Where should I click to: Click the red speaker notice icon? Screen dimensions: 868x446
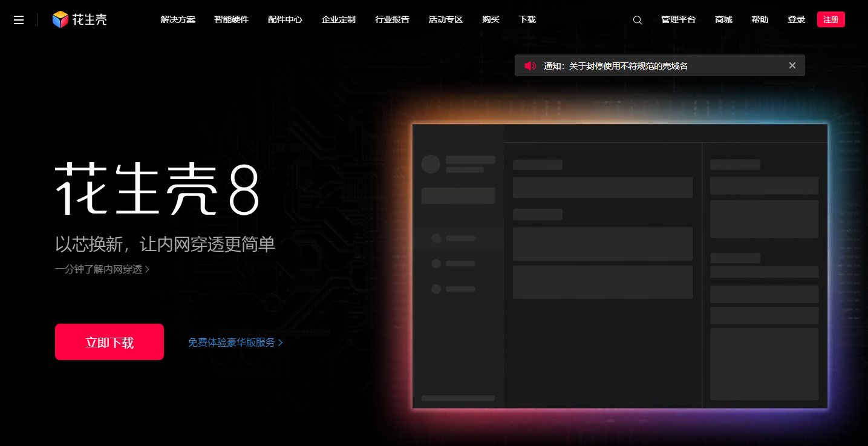530,66
